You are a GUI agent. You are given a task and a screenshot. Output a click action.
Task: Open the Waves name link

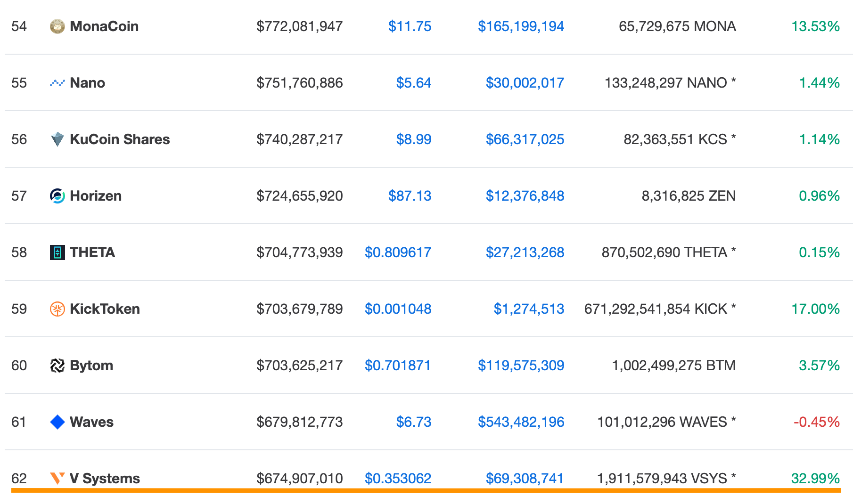coord(92,422)
